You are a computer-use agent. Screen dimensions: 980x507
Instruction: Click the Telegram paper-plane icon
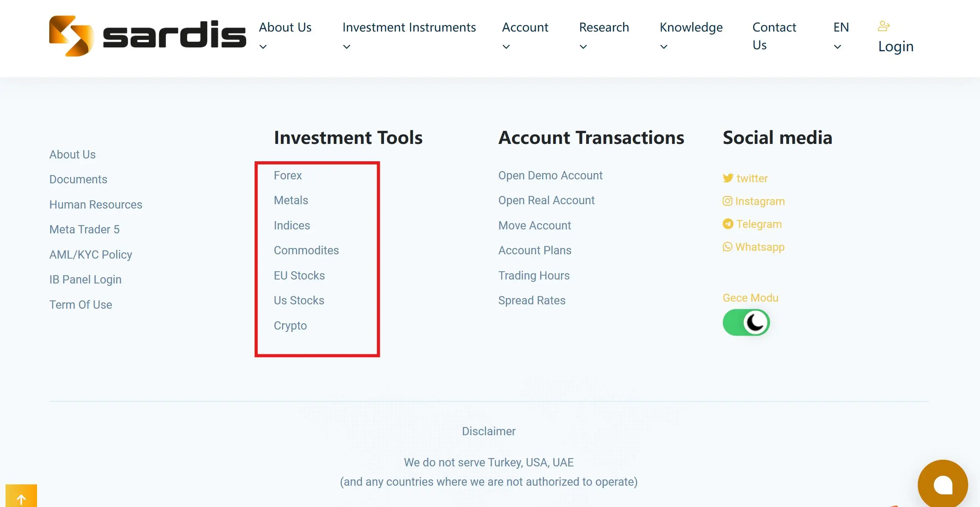click(x=728, y=224)
